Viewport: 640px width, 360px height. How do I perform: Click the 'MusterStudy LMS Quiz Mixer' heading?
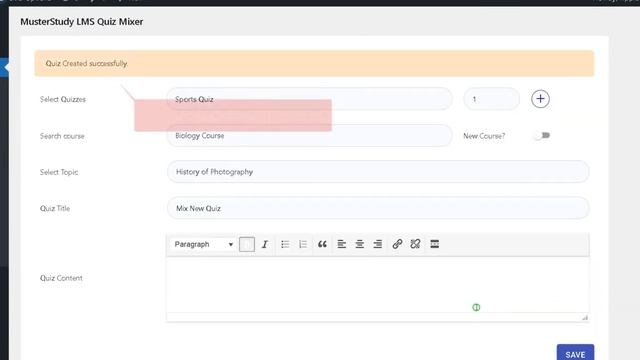coord(82,22)
